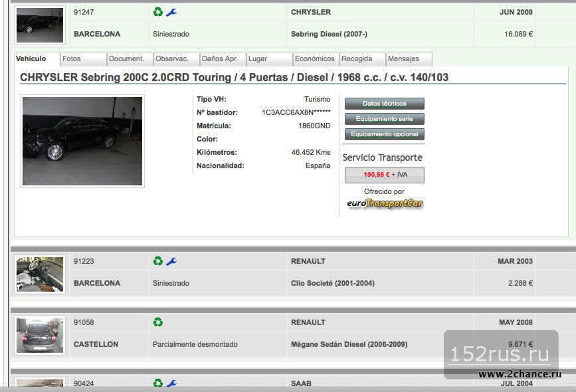This screenshot has height=392, width=576.
Task: Click the 46.452 Kms value
Action: pos(311,152)
